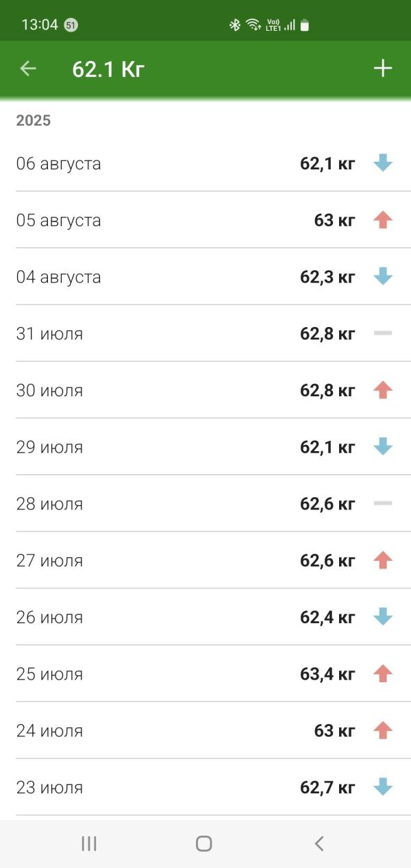
Task: Tap red up arrow for 30 июля
Action: click(383, 390)
